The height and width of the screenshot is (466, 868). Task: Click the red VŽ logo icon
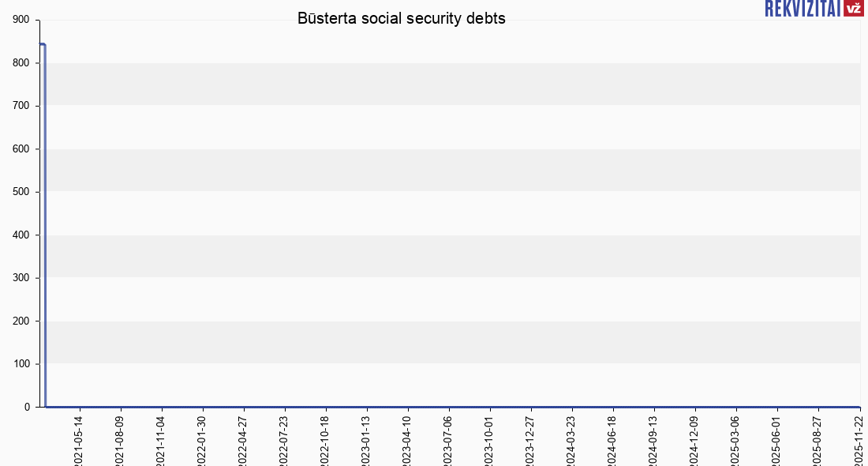pyautogui.click(x=853, y=8)
